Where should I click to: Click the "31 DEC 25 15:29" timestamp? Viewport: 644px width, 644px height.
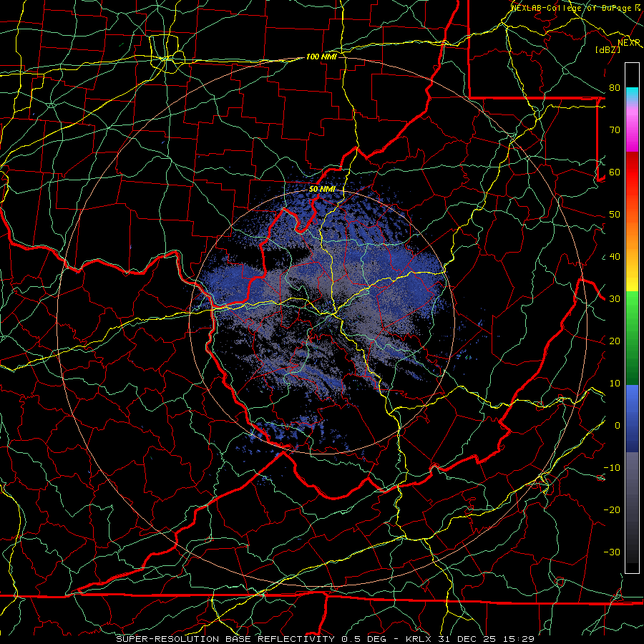coord(486,639)
